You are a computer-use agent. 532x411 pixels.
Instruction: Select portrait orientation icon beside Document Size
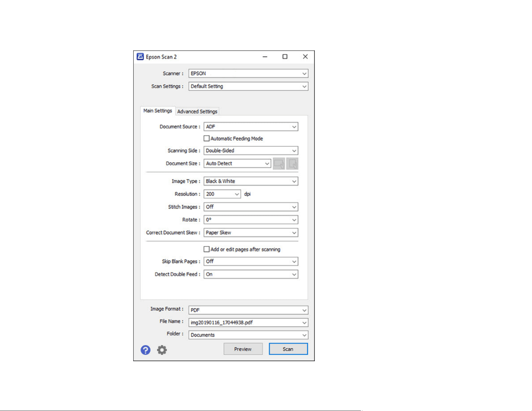coord(292,164)
